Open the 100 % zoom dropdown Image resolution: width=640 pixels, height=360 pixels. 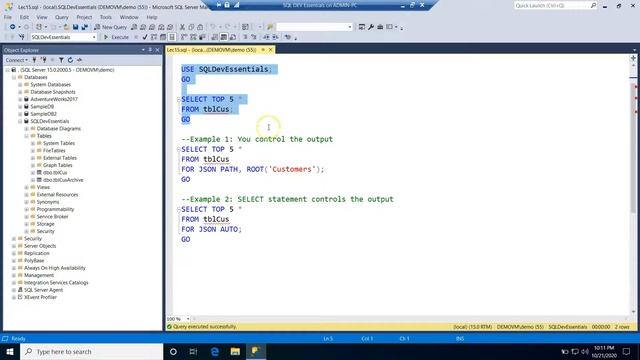[x=188, y=319]
